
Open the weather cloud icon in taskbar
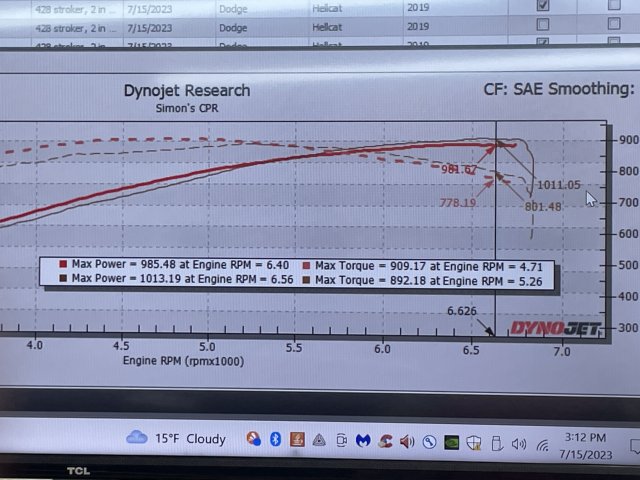[x=137, y=438]
